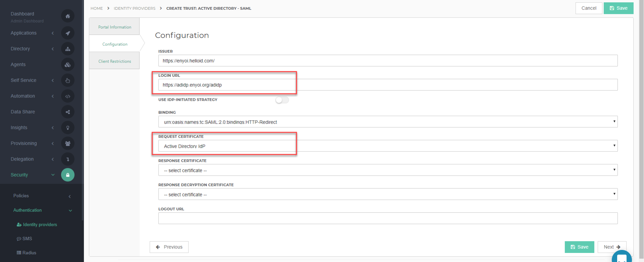This screenshot has height=262, width=644.
Task: Expand the Policies submenu chevron
Action: point(70,196)
